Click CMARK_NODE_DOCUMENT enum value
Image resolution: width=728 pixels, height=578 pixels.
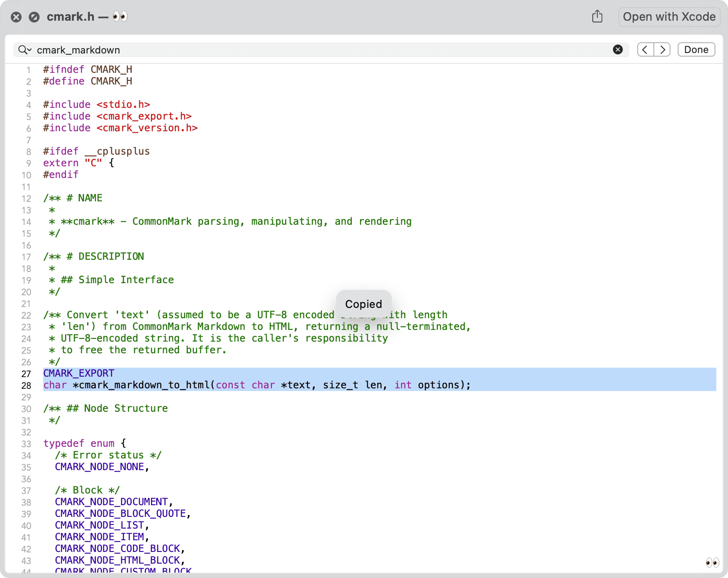click(111, 502)
